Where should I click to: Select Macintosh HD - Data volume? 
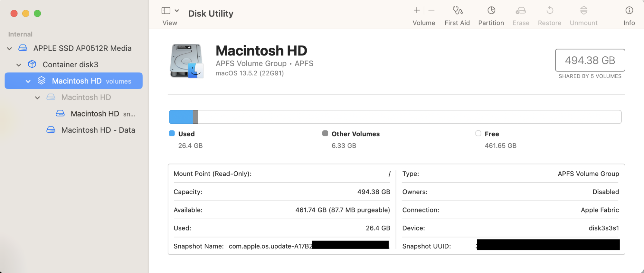pos(98,130)
